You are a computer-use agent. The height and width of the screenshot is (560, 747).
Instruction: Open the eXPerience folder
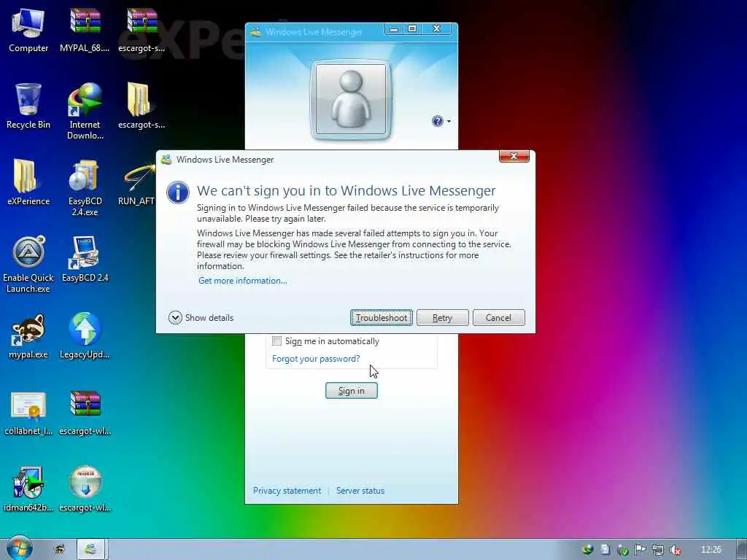click(28, 183)
